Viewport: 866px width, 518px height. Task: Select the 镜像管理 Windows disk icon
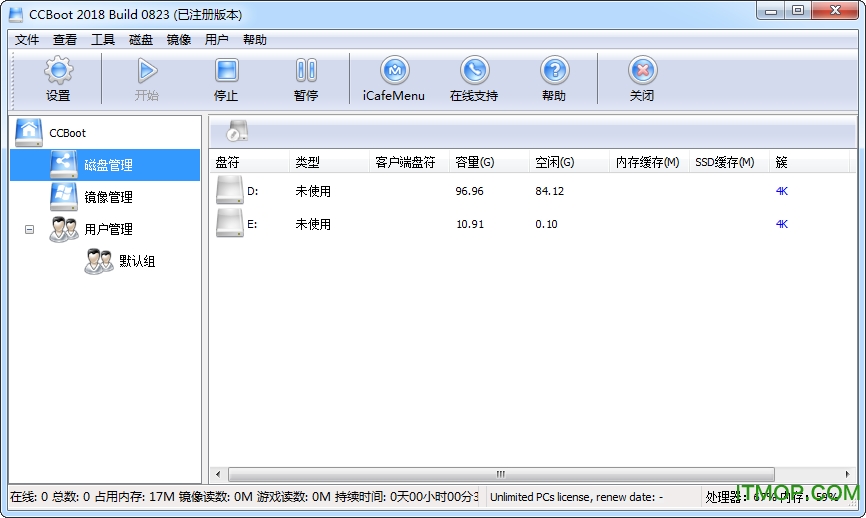coord(64,197)
